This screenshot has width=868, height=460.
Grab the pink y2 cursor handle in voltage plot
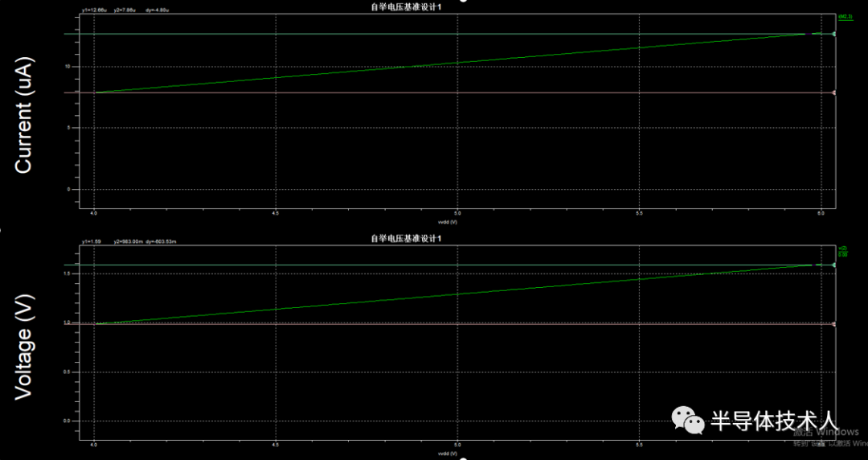tap(834, 324)
